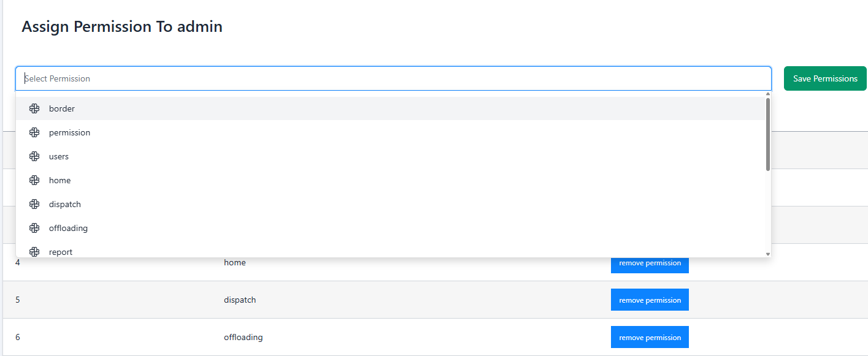
Task: Click the icon next to report option
Action: (x=34, y=252)
